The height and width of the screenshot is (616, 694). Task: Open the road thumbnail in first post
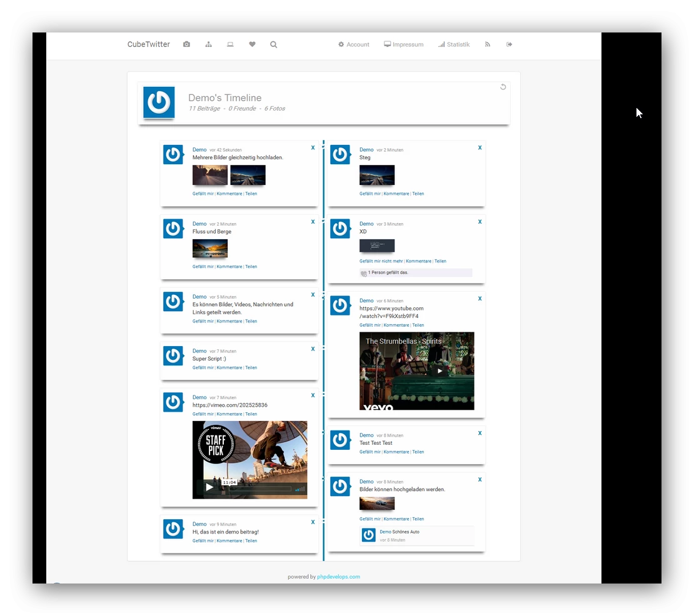(210, 175)
